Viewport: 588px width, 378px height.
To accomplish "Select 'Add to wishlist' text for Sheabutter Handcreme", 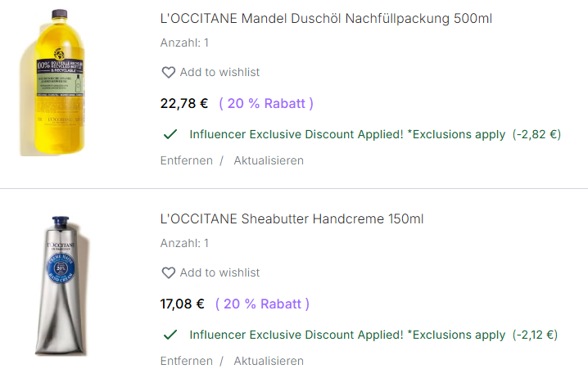I will [x=219, y=273].
